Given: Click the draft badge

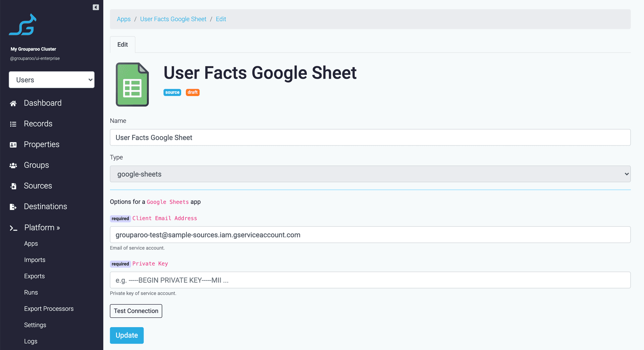Looking at the screenshot, I should point(193,92).
